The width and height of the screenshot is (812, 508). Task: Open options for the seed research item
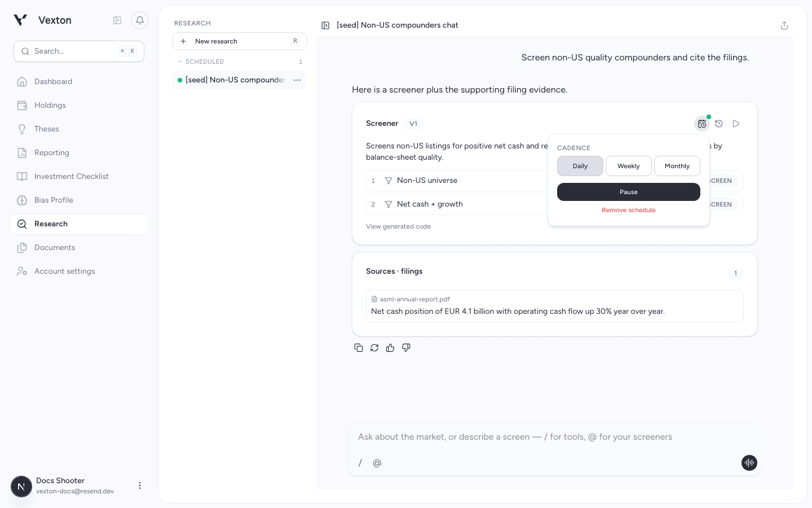pos(297,80)
